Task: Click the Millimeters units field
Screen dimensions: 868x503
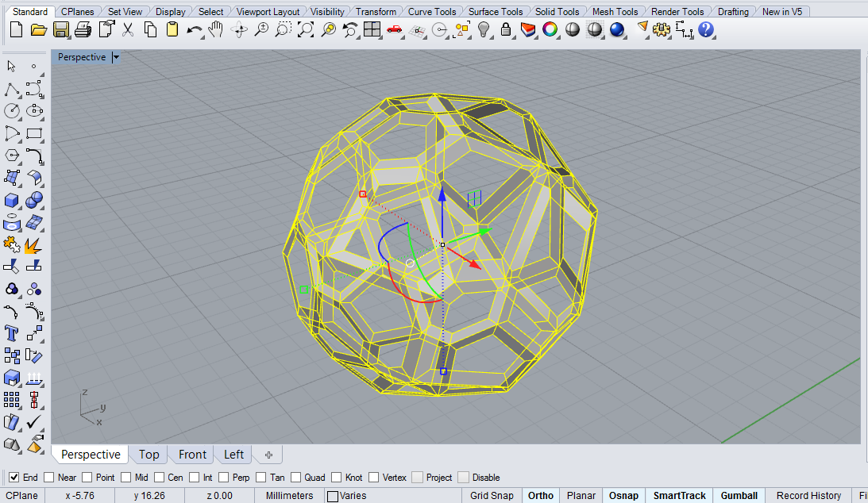Action: [x=289, y=495]
